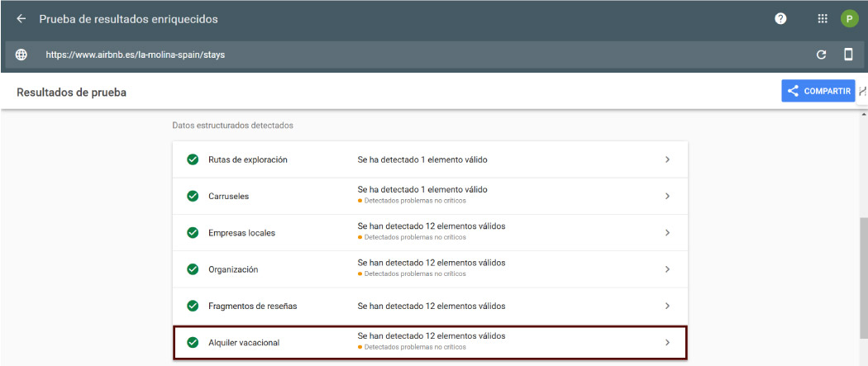Expand the Organización row chevron
This screenshot has height=366, width=868.
(x=667, y=269)
